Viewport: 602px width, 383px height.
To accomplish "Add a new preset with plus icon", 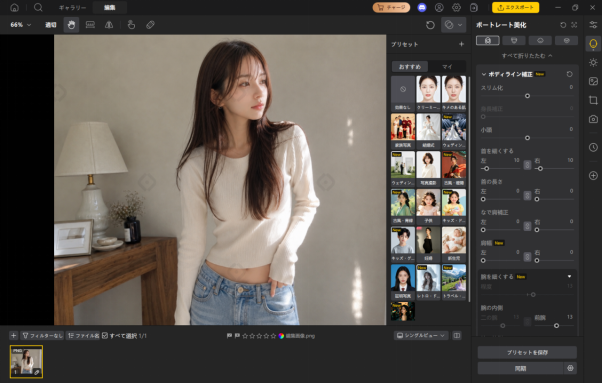I will click(x=461, y=44).
